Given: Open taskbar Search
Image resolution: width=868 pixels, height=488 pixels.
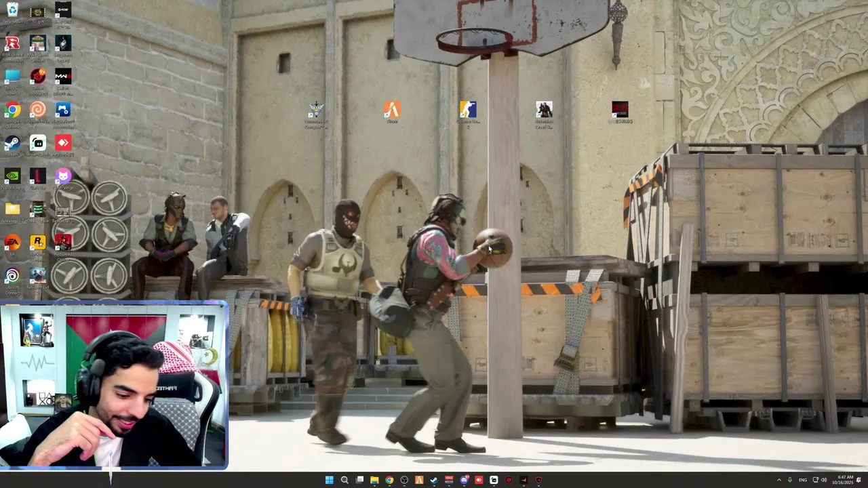Looking at the screenshot, I should pos(344,480).
